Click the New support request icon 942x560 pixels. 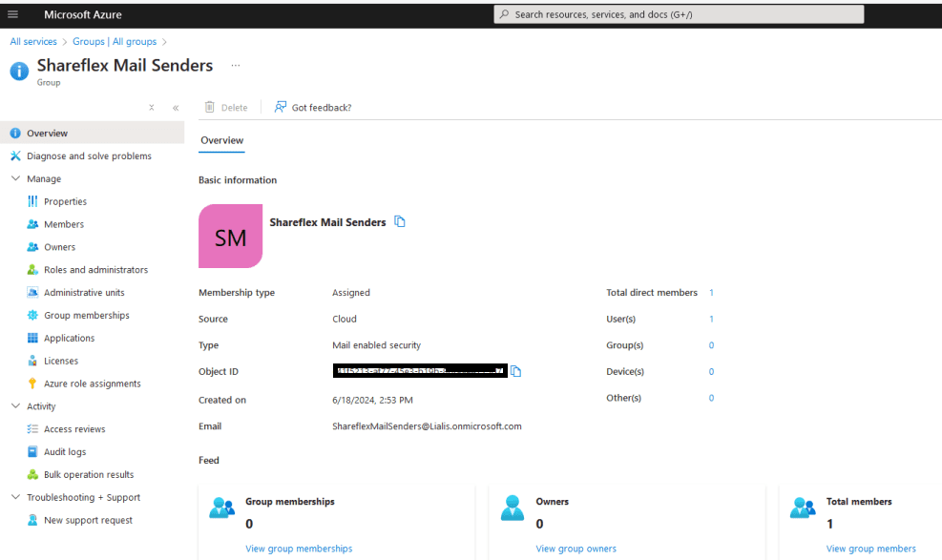click(32, 520)
